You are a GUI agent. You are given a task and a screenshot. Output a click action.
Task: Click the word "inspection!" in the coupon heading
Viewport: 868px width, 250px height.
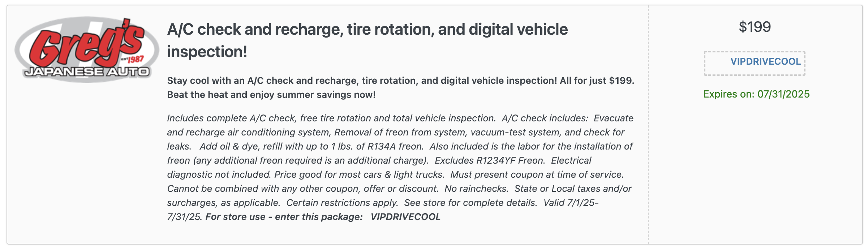tap(207, 52)
